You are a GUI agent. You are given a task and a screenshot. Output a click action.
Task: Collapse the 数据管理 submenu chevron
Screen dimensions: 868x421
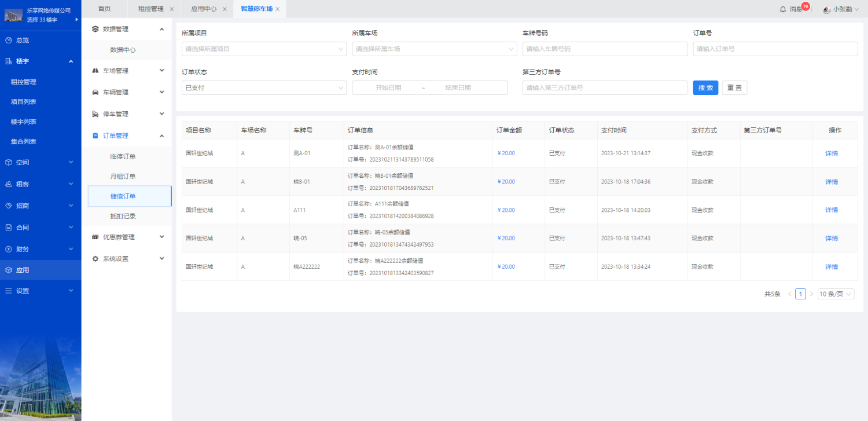pyautogui.click(x=161, y=29)
